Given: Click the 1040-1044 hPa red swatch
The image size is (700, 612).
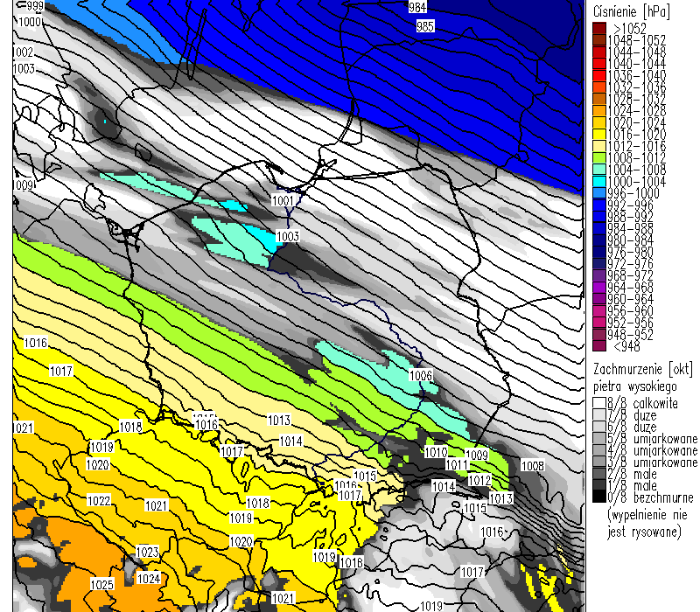Looking at the screenshot, I should (599, 63).
